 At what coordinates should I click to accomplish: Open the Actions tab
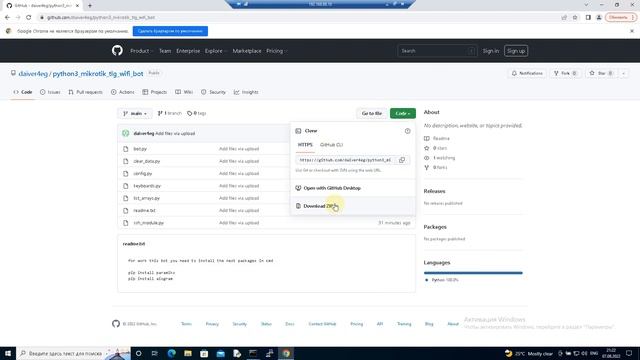tap(122, 92)
